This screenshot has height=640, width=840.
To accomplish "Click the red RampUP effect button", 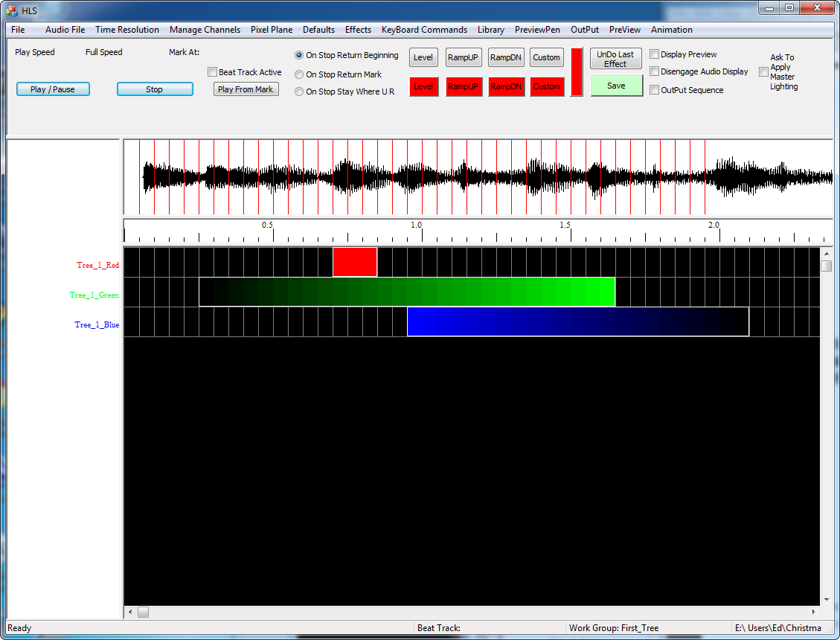I will [464, 86].
